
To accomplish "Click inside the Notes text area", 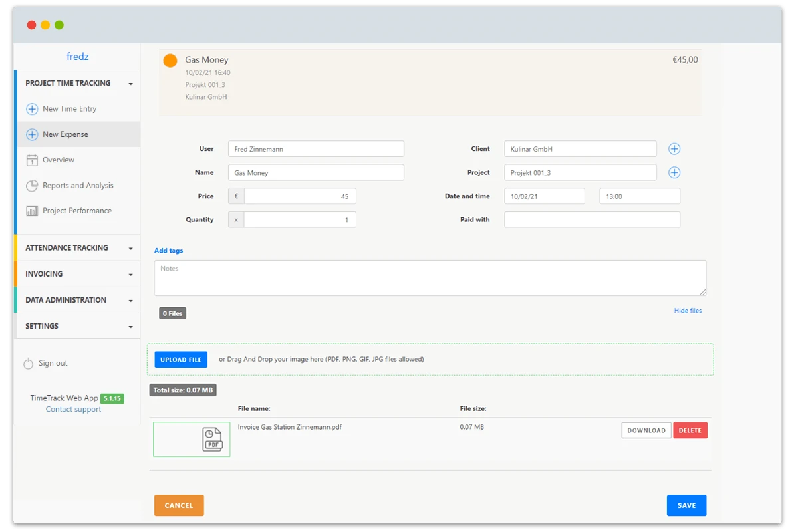I will [x=430, y=276].
